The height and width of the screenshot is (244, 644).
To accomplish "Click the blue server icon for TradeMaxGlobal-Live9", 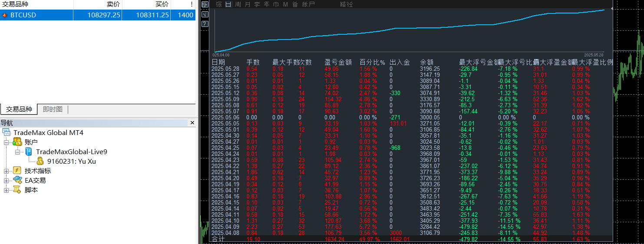I will tap(29, 152).
